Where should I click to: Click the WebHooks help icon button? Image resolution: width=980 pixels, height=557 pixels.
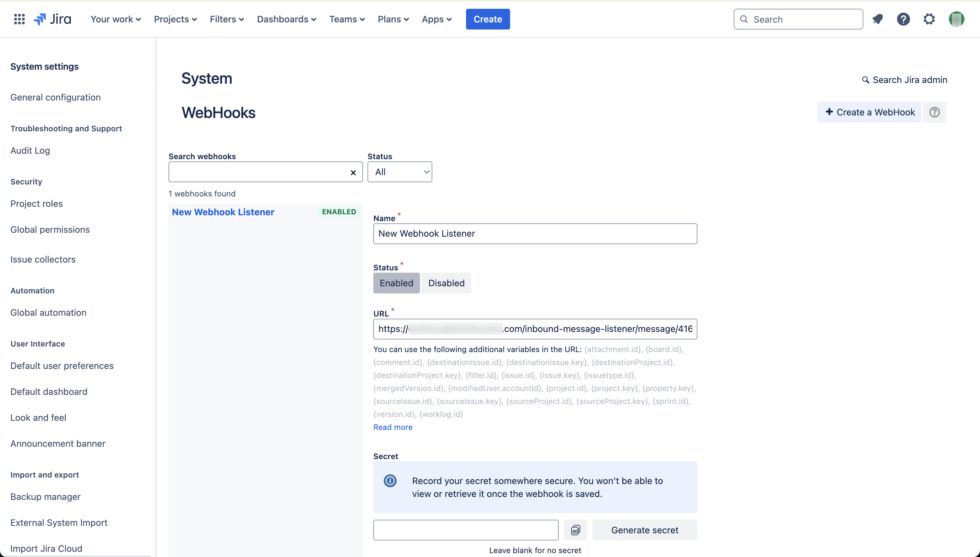pyautogui.click(x=935, y=112)
